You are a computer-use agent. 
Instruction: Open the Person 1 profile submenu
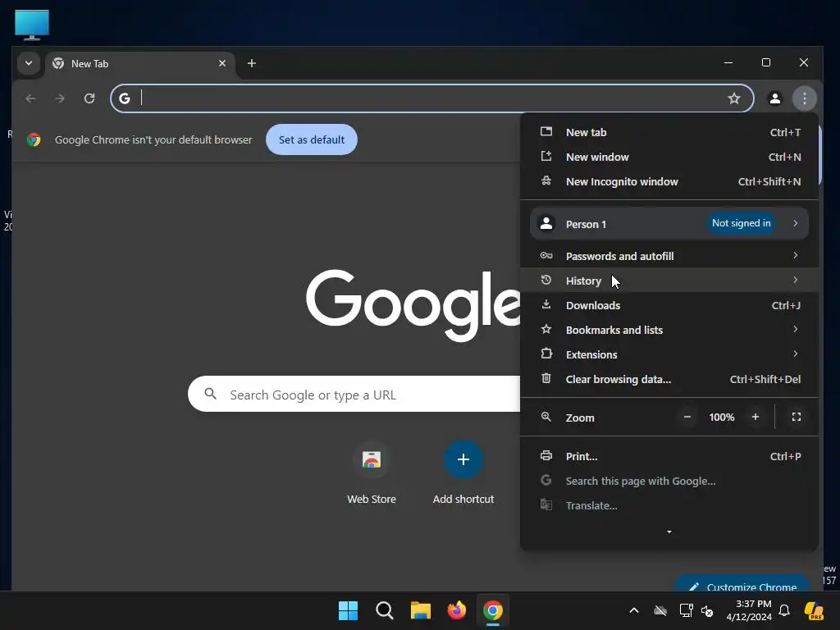pyautogui.click(x=669, y=223)
